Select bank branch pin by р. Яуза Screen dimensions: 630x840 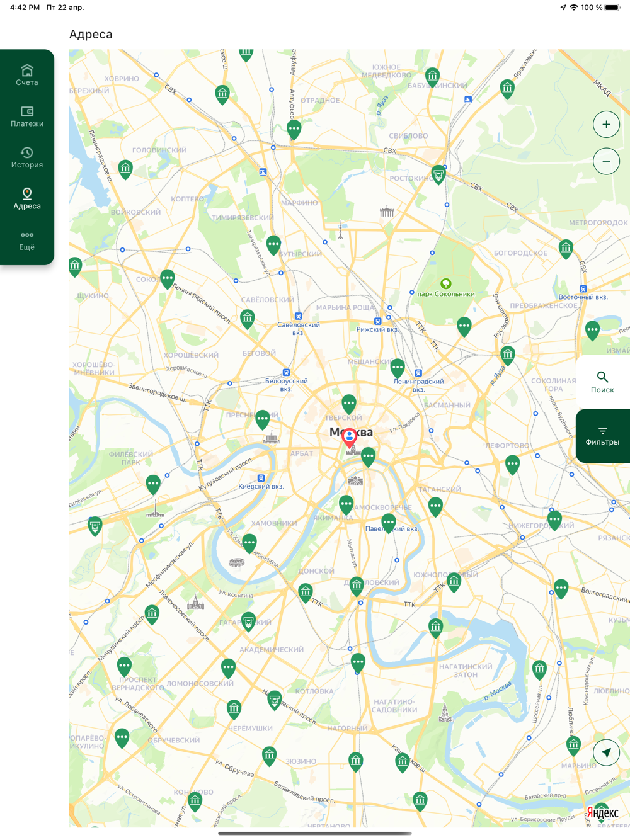[x=508, y=356]
